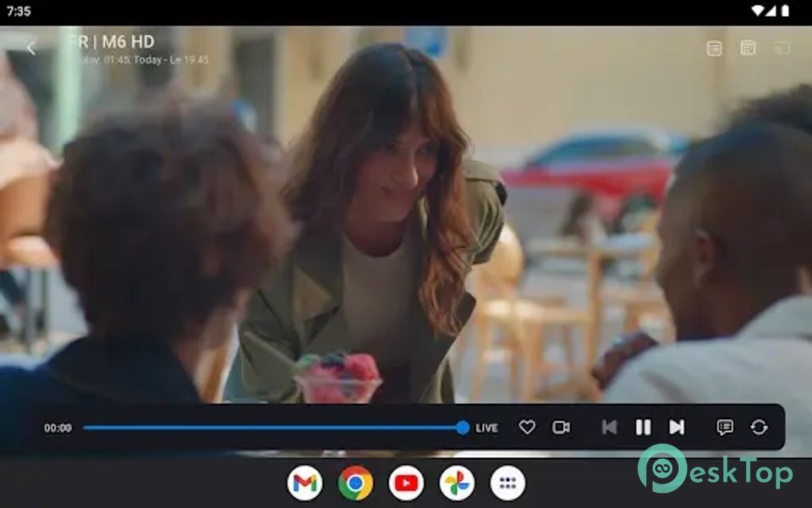Tap the Wi-Fi status icon
The height and width of the screenshot is (508, 812).
[758, 11]
